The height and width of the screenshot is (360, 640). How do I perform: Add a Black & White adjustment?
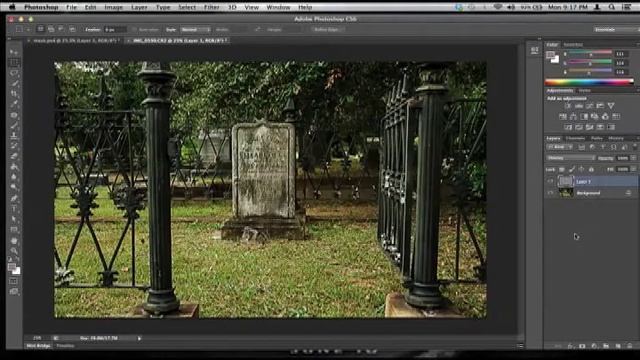(584, 117)
